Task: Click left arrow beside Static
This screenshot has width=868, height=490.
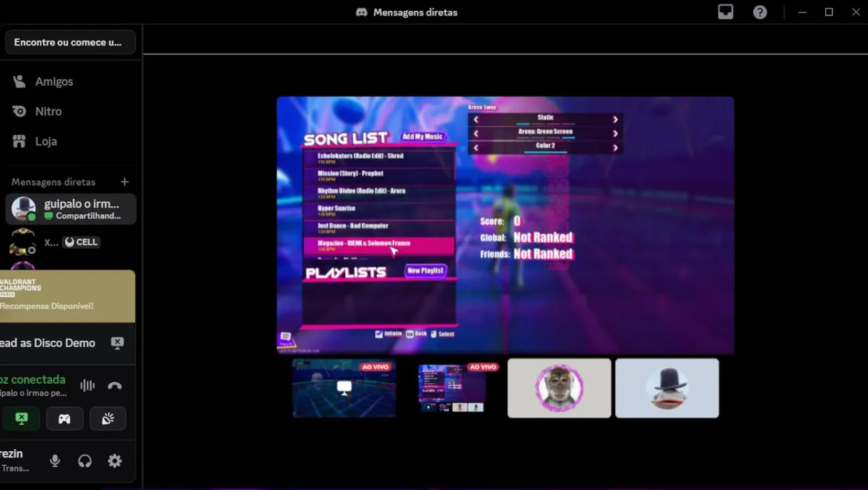Action: click(x=476, y=119)
